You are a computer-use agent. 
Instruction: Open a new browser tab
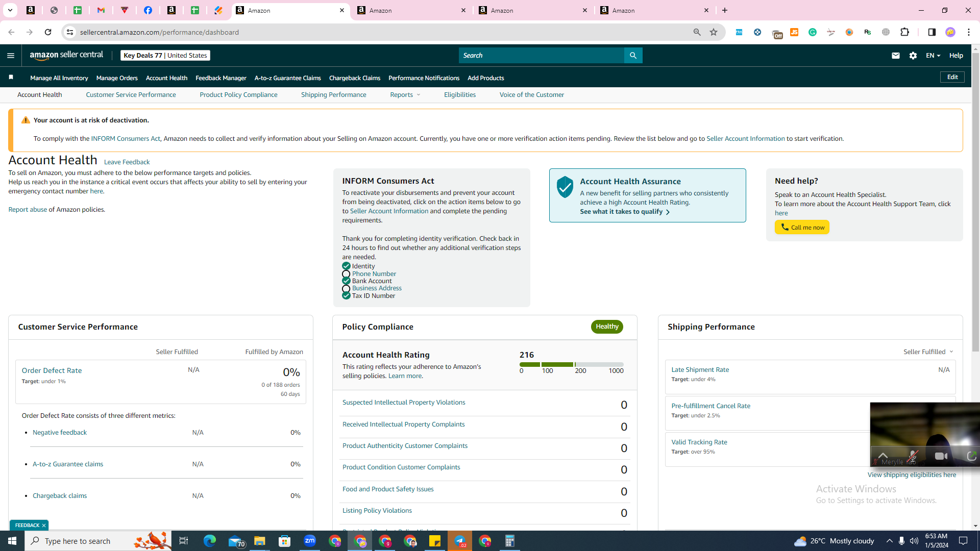point(725,10)
